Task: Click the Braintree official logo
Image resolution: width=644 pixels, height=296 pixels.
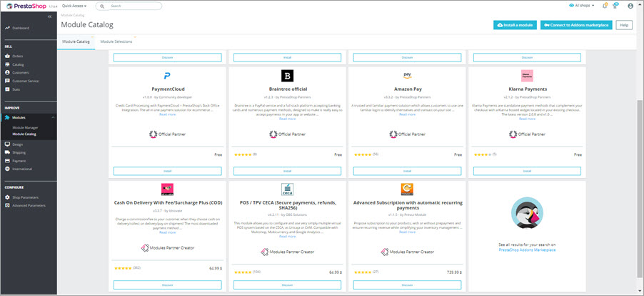Action: (x=287, y=76)
